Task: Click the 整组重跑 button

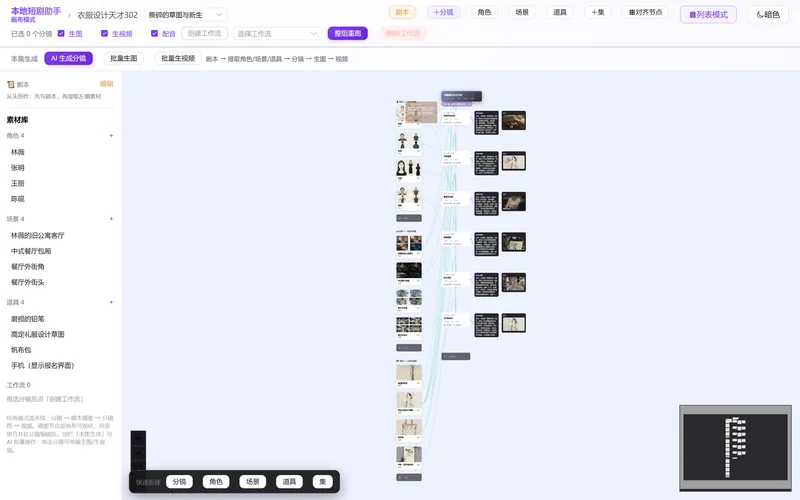Action: coord(347,34)
